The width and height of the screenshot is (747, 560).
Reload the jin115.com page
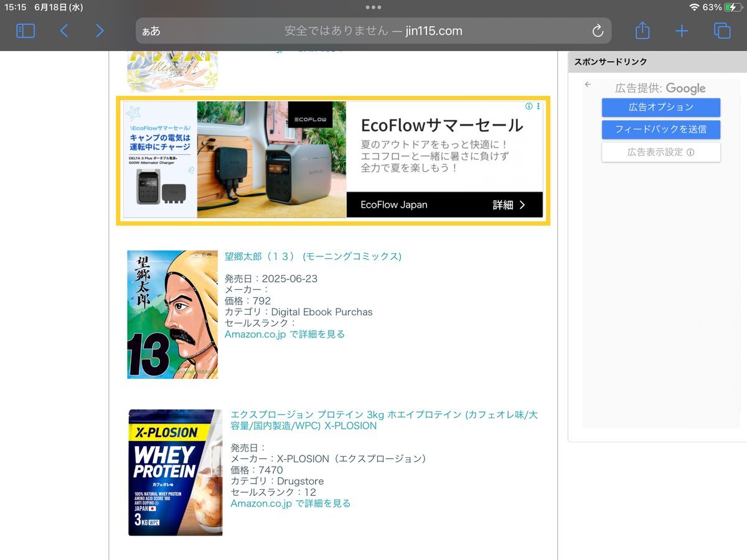coord(598,30)
